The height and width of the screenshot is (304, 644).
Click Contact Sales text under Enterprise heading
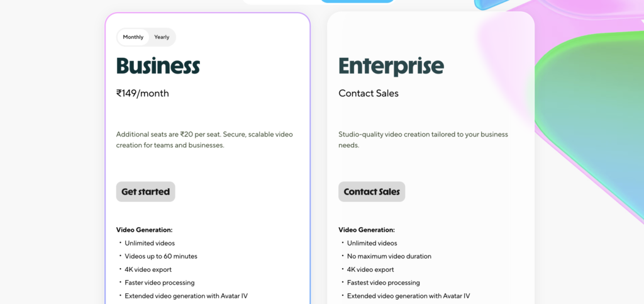(x=369, y=94)
